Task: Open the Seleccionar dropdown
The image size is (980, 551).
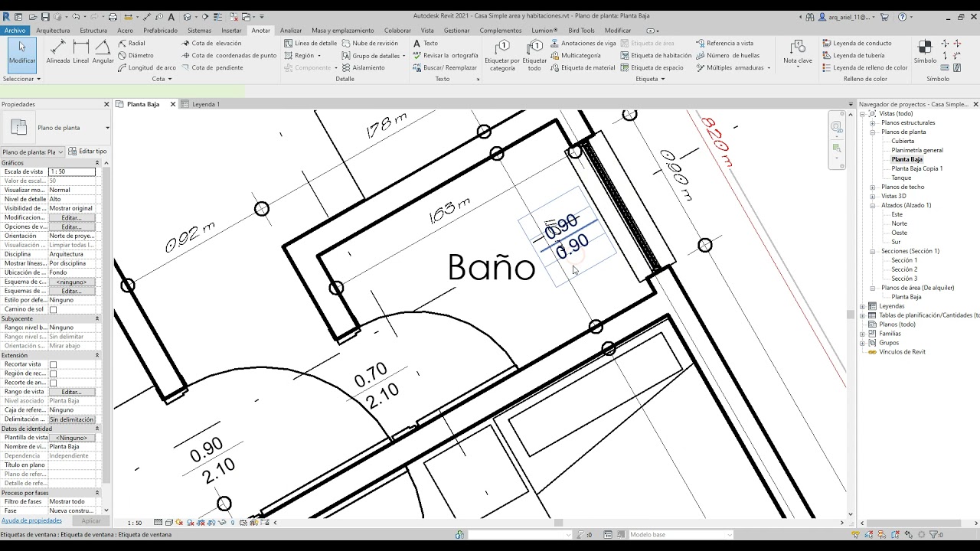Action: pos(21,79)
